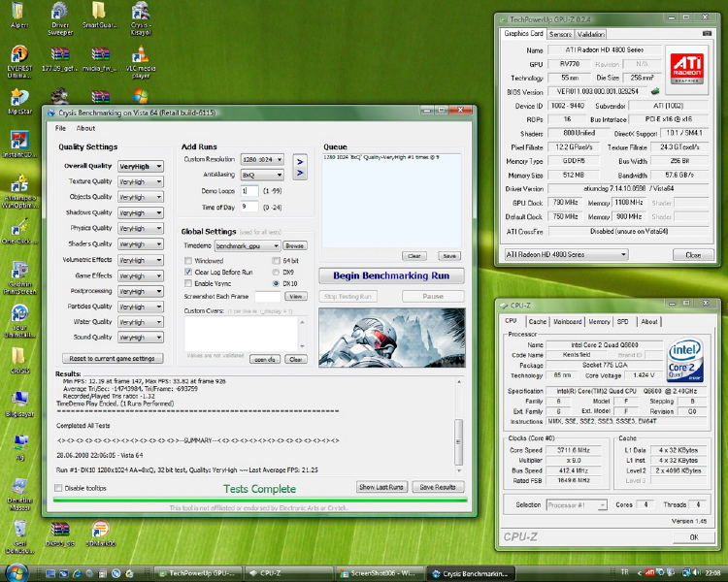Open the SmartGuard folder on desktop
This screenshot has height=582, width=728.
click(99, 15)
